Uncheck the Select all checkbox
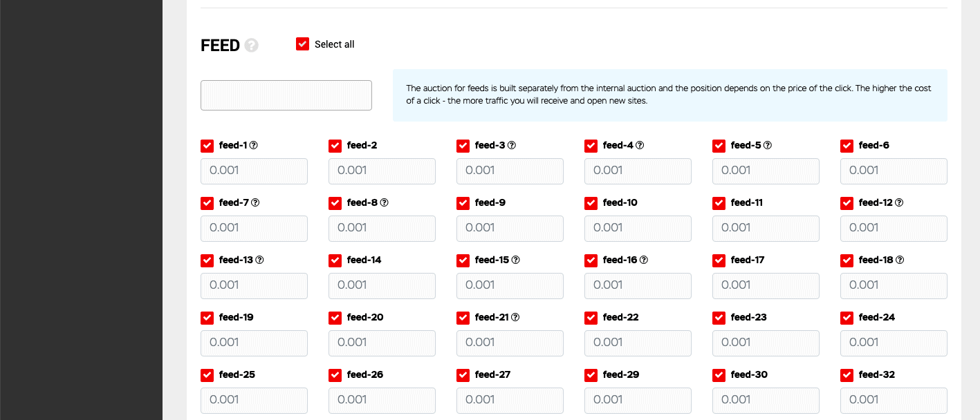 tap(302, 44)
